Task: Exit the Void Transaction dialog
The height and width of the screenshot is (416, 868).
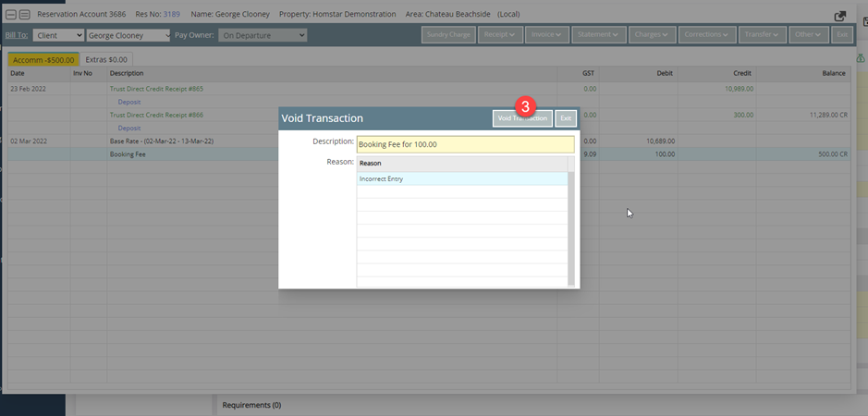Action: [x=566, y=118]
